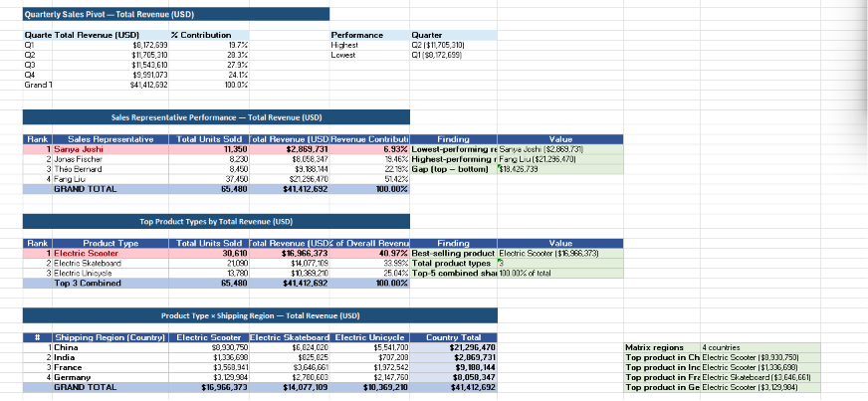Select Electric Unicycle units sold '13,780'

click(x=209, y=274)
